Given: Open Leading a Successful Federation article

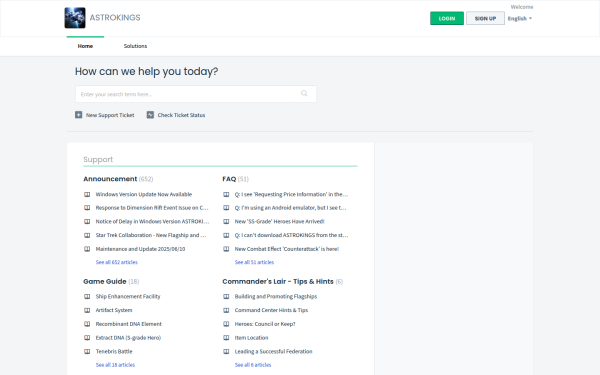Looking at the screenshot, I should click(x=274, y=352).
